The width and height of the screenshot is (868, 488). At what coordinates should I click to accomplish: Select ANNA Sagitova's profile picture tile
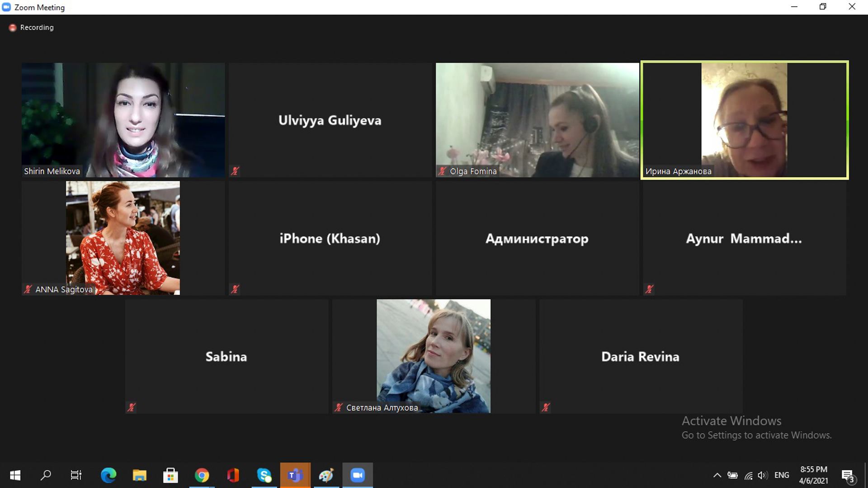point(123,238)
